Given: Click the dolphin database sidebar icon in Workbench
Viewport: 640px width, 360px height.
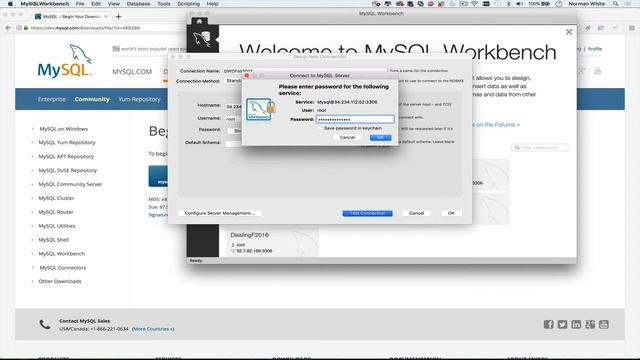Looking at the screenshot, I should coord(202,39).
